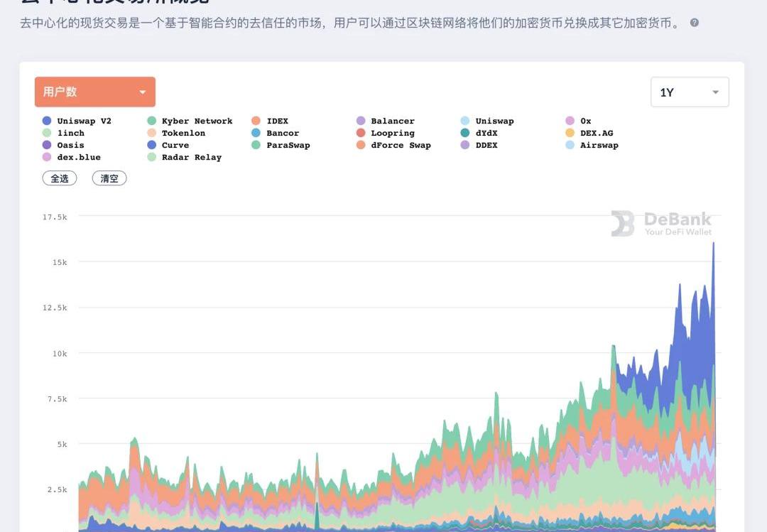767x532 pixels.
Task: Hide the IDEX series in legend
Action: click(277, 121)
